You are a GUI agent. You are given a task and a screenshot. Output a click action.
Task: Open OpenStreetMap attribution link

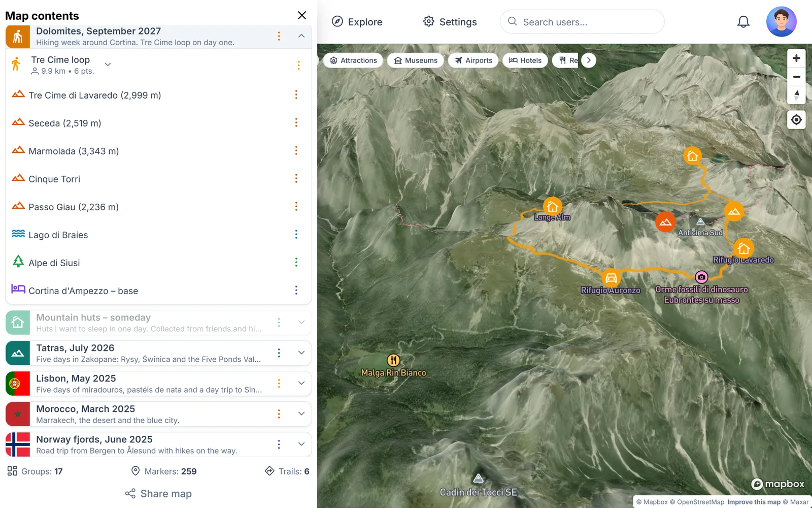pos(697,502)
